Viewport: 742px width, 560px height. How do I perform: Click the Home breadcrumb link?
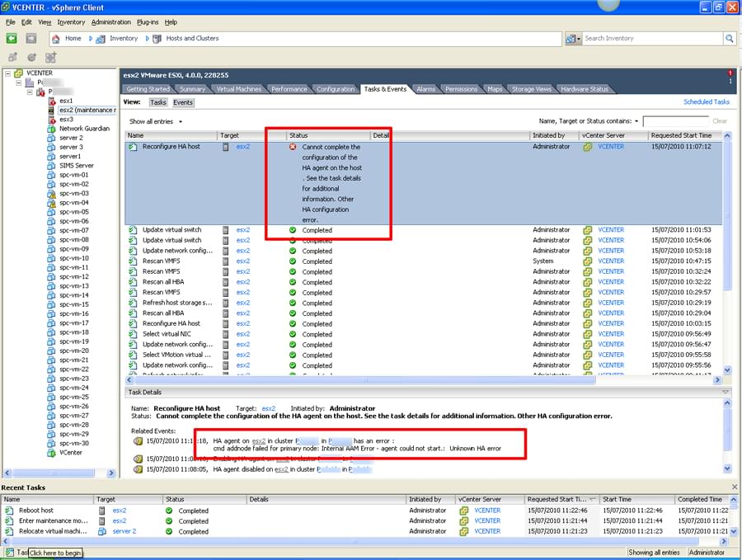tap(73, 38)
